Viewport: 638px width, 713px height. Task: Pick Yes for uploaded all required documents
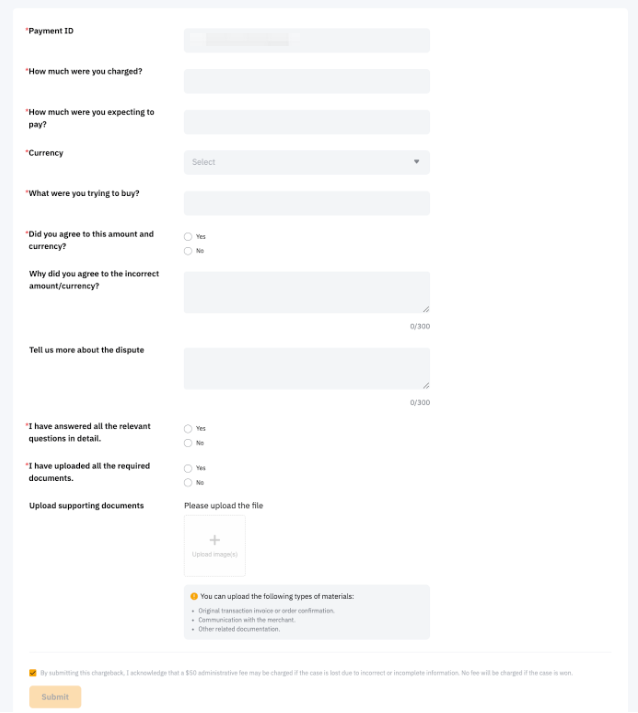tap(188, 468)
